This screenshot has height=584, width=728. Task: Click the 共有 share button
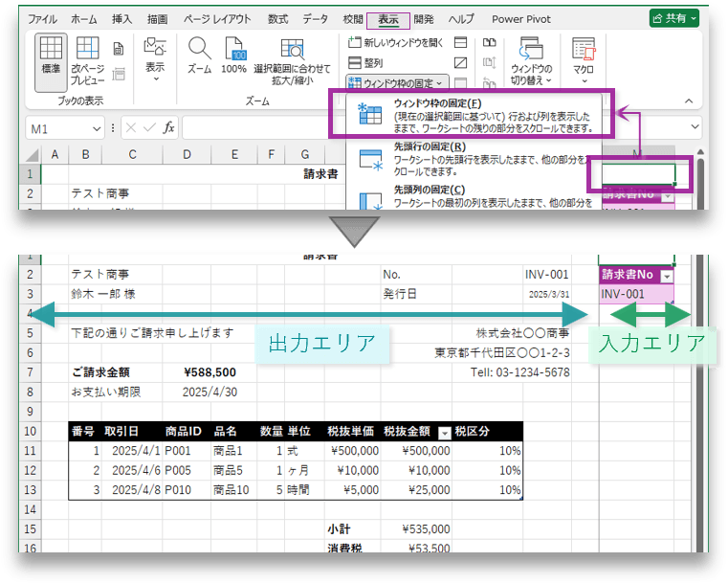[674, 18]
